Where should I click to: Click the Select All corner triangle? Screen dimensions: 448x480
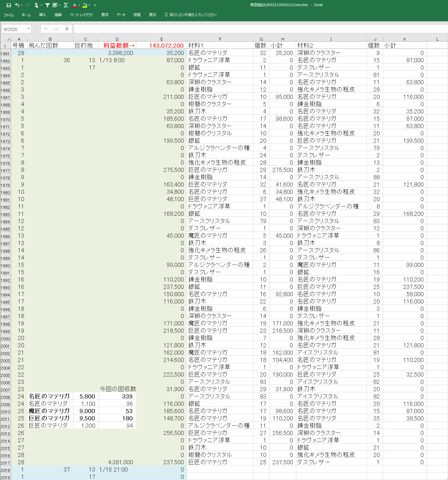(x=8, y=39)
